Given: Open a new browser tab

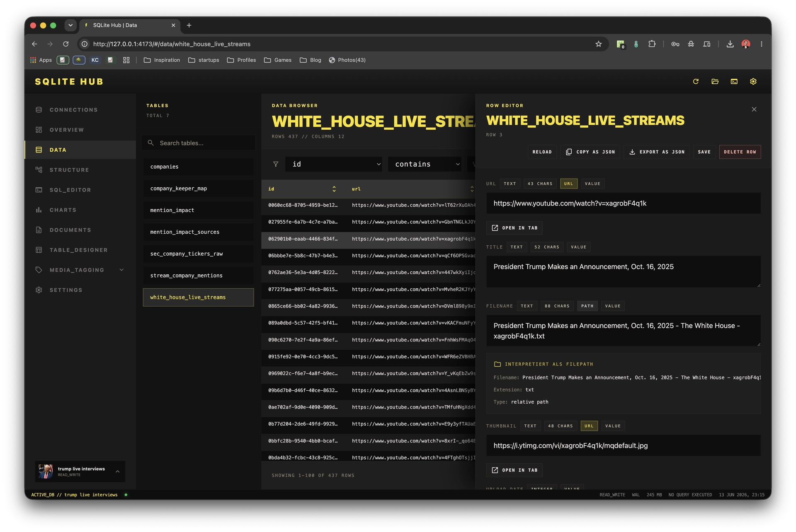Looking at the screenshot, I should pos(189,25).
